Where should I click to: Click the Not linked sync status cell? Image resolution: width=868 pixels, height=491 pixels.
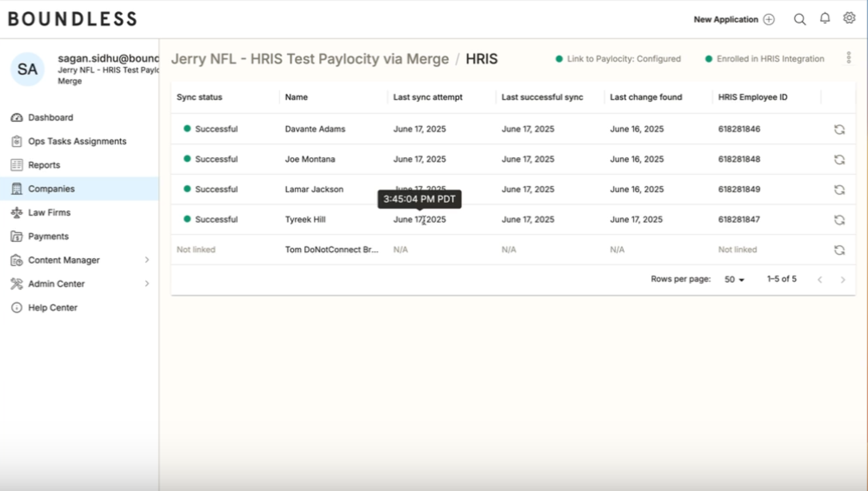tap(196, 249)
